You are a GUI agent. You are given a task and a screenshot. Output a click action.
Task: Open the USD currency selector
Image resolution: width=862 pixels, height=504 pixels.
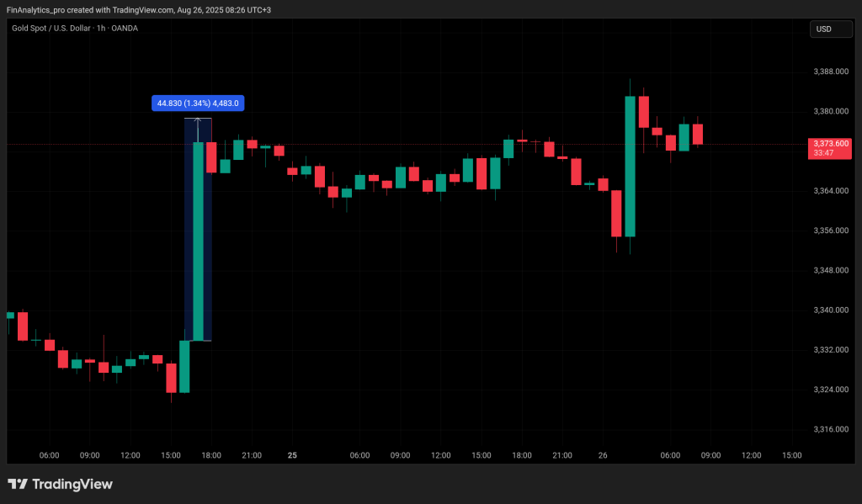click(x=831, y=29)
